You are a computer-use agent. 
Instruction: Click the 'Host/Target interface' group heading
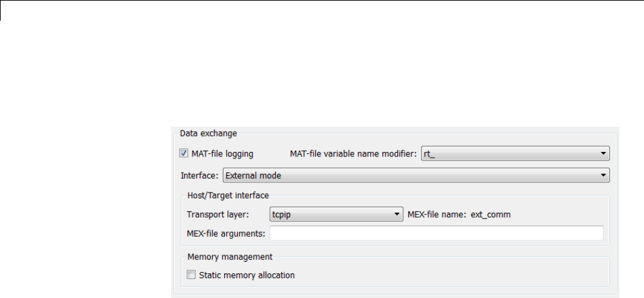(227, 195)
